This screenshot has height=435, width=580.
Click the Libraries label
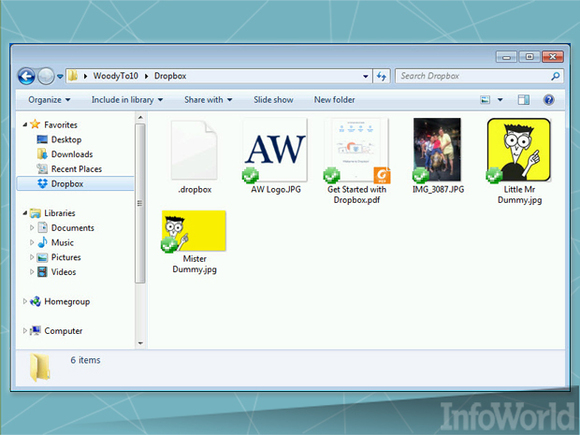(x=60, y=213)
